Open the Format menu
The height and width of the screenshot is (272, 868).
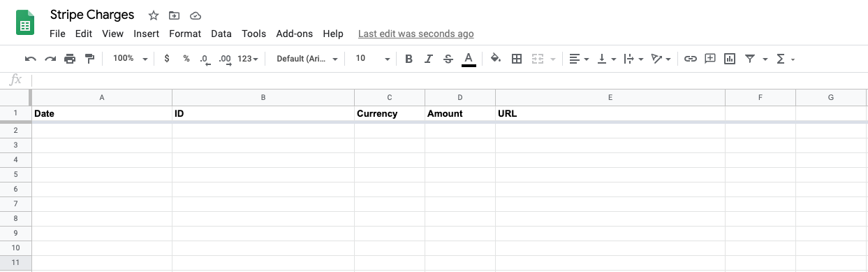click(185, 34)
